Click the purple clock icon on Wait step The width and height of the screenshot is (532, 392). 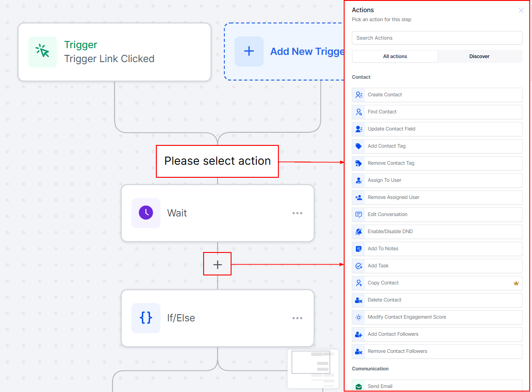146,213
